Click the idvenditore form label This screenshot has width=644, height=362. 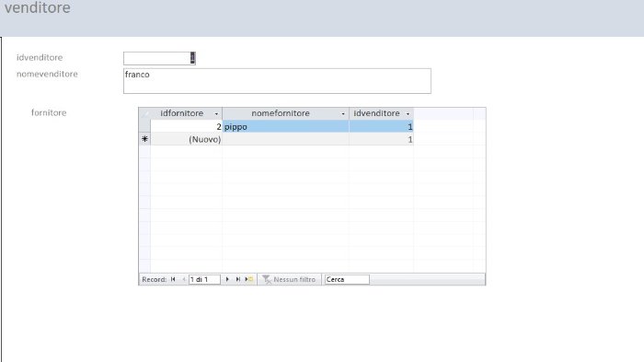tap(40, 58)
